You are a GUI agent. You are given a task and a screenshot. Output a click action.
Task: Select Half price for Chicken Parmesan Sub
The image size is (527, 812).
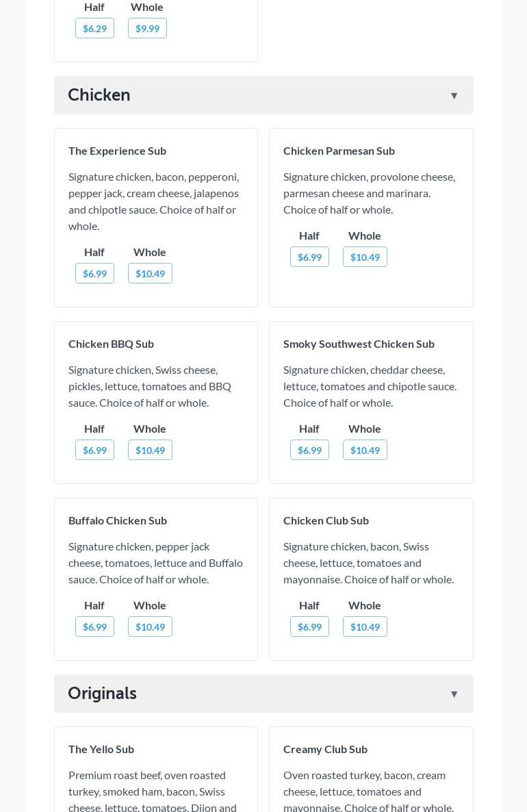309,257
